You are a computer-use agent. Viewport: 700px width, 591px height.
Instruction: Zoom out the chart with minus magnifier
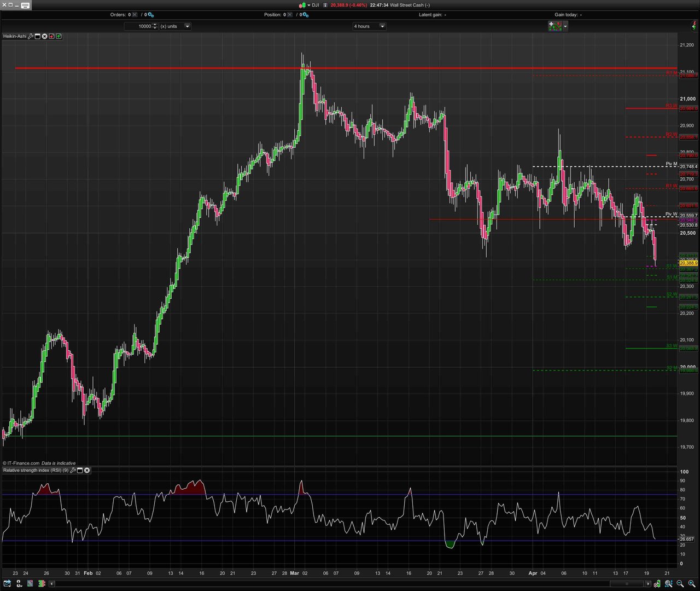click(x=680, y=583)
